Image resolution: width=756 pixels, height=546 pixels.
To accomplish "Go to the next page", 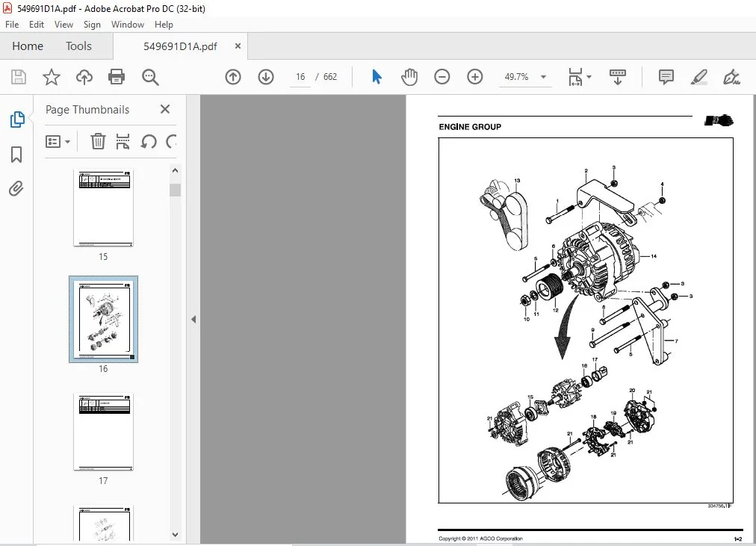I will [266, 77].
